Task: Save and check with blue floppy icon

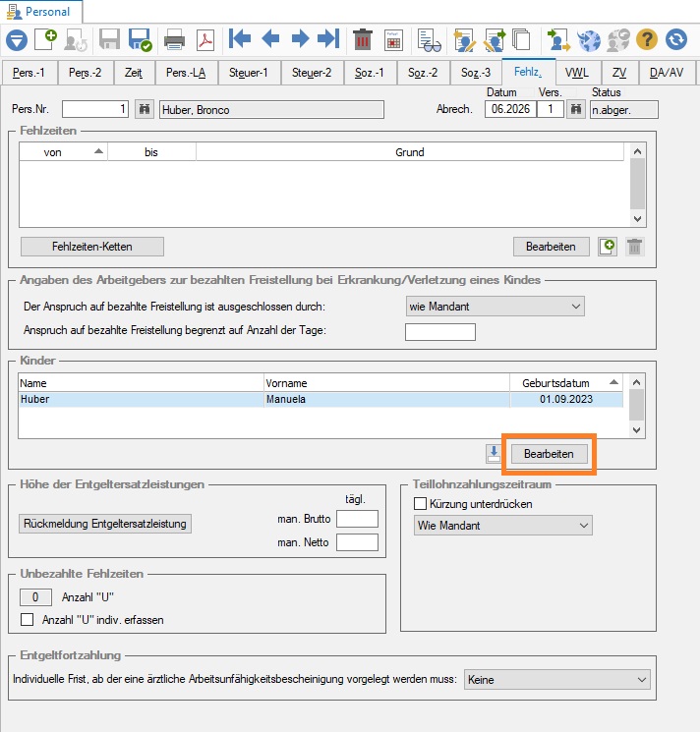Action: point(140,39)
